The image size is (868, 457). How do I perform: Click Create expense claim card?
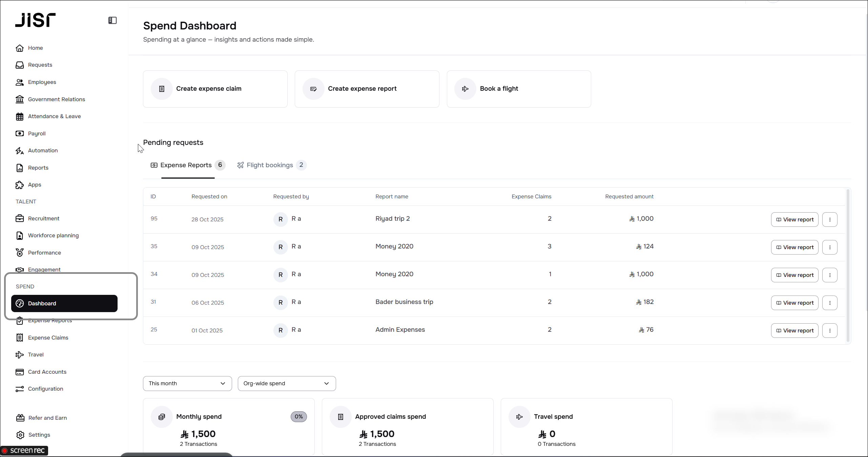(215, 89)
